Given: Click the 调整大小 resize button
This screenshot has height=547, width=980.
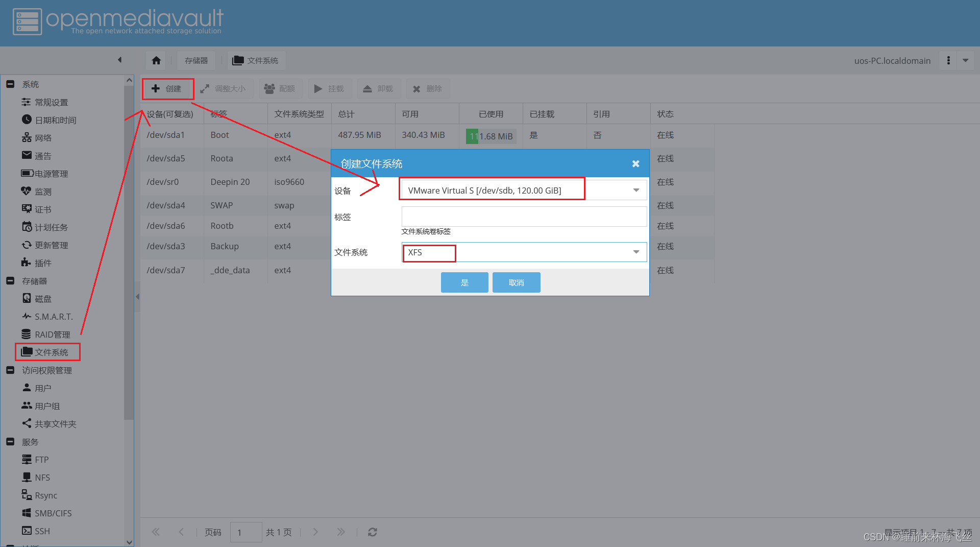Looking at the screenshot, I should pyautogui.click(x=223, y=89).
